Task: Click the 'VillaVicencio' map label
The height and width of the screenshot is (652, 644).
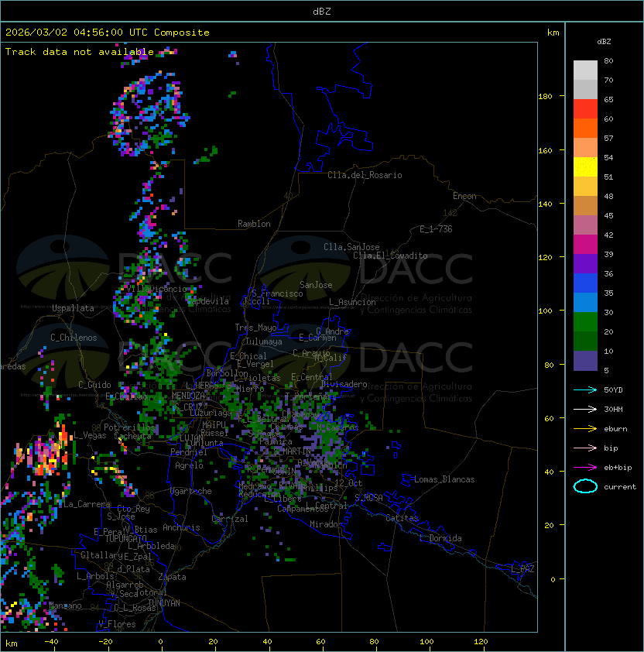Action: (x=157, y=289)
